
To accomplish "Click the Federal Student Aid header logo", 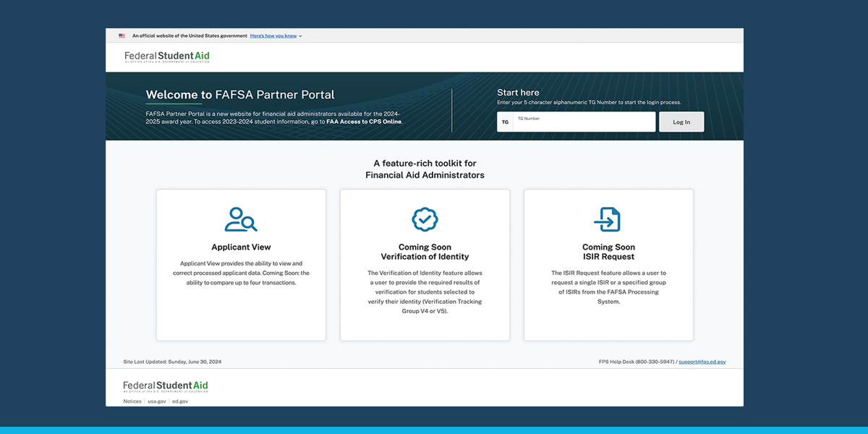I will click(167, 56).
